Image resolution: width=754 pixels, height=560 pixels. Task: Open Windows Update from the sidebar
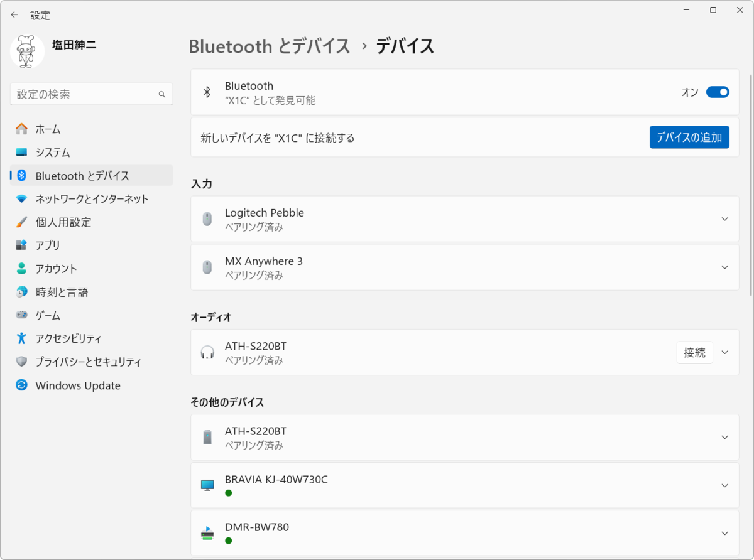(21, 385)
